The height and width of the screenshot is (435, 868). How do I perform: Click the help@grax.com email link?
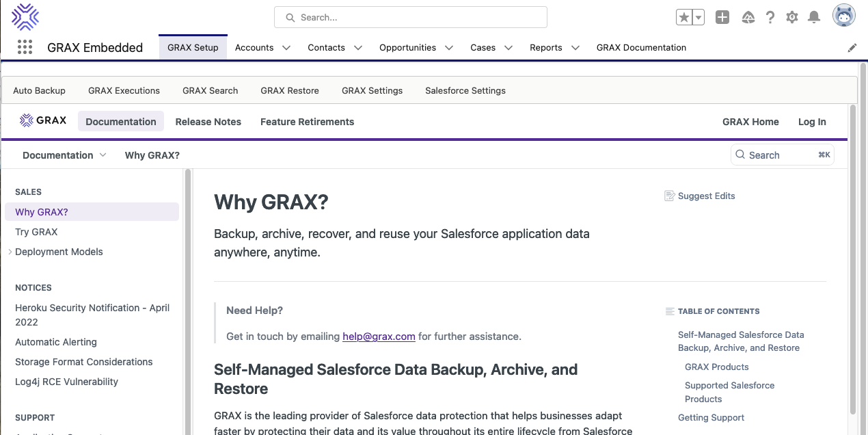point(379,337)
